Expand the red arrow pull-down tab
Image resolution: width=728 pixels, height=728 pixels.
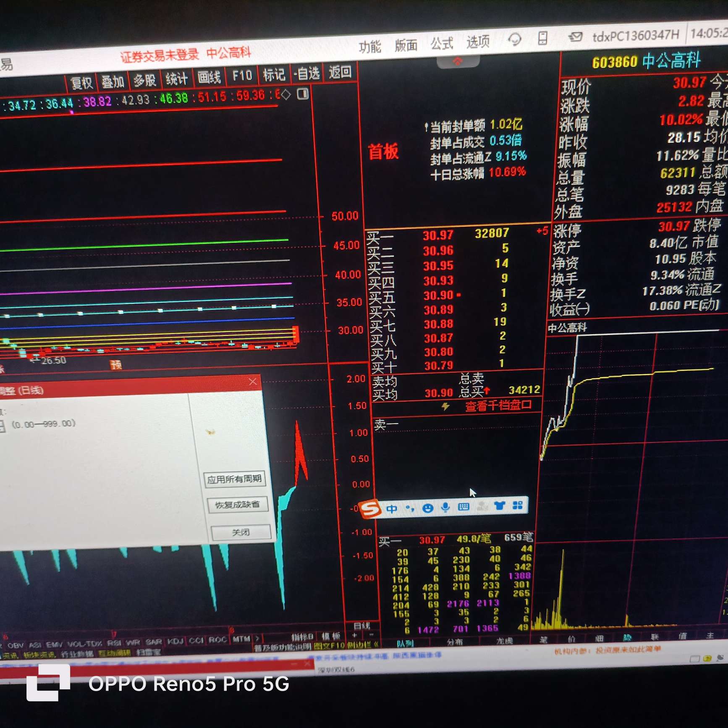[458, 62]
